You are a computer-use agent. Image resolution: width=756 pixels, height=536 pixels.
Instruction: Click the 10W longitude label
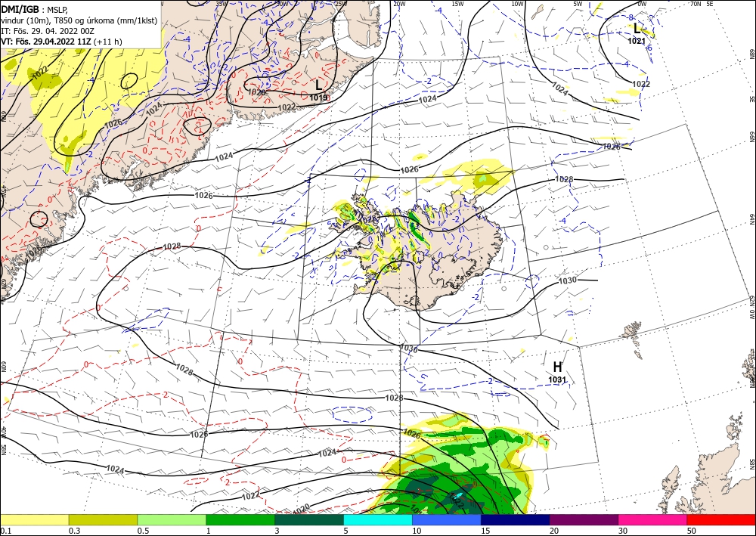pos(518,4)
